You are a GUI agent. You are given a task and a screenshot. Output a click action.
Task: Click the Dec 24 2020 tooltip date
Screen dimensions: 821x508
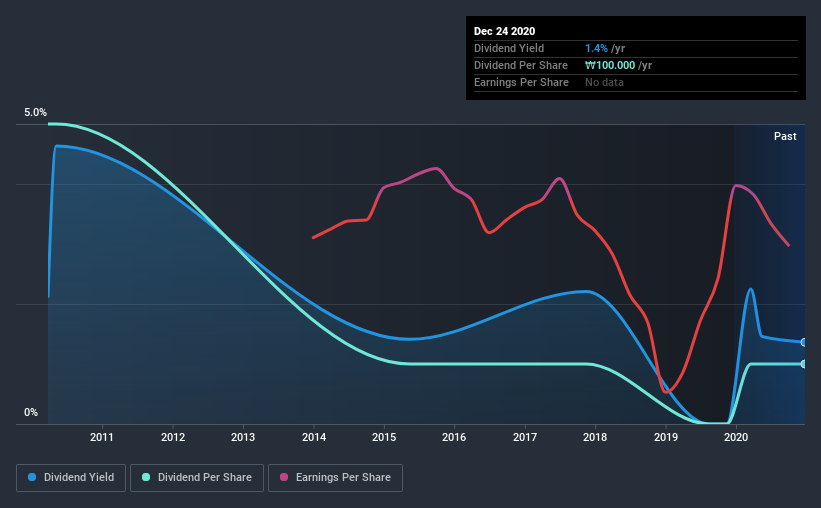(x=504, y=31)
